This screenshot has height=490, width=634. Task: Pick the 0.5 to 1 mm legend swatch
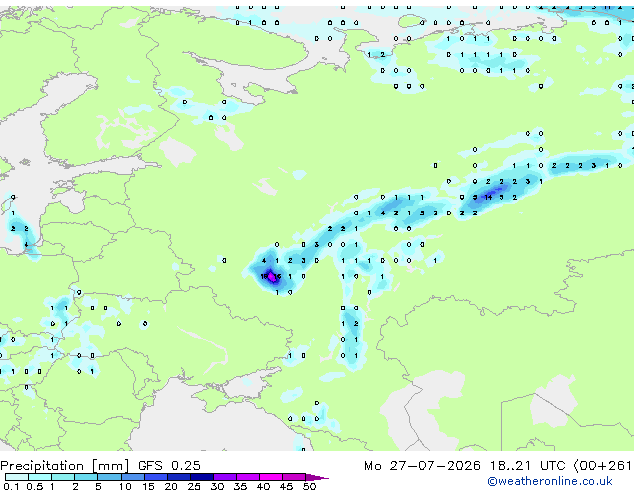click(40, 477)
